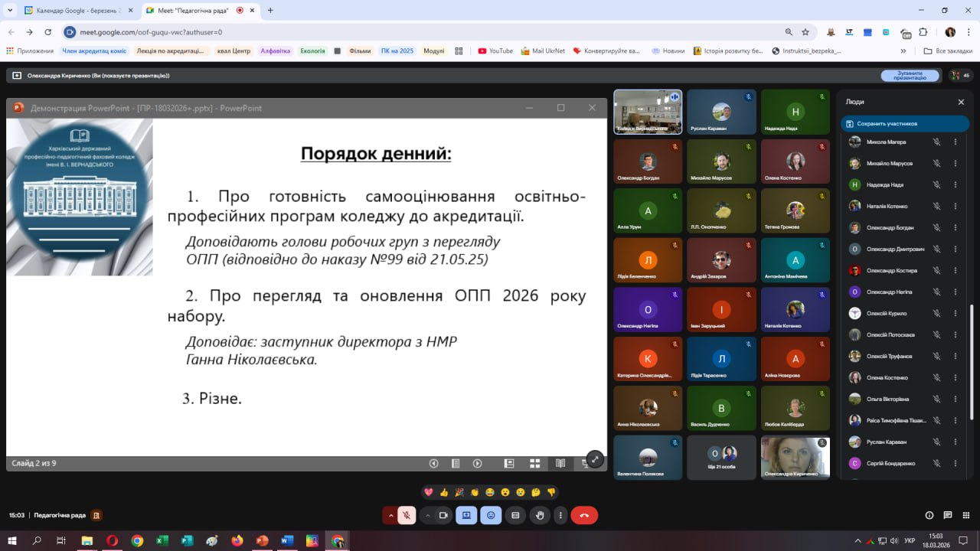The height and width of the screenshot is (551, 980).
Task: Click the meeting details info icon
Action: pyautogui.click(x=929, y=516)
